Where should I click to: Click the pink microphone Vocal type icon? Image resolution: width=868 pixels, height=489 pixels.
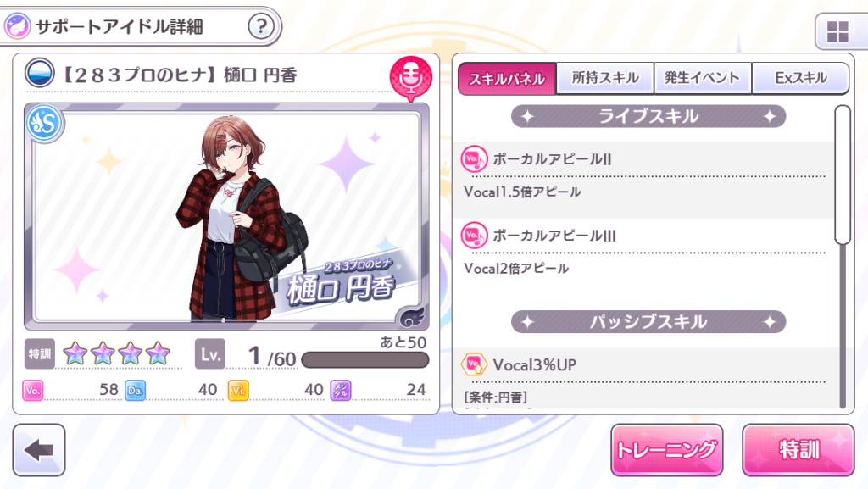(410, 79)
